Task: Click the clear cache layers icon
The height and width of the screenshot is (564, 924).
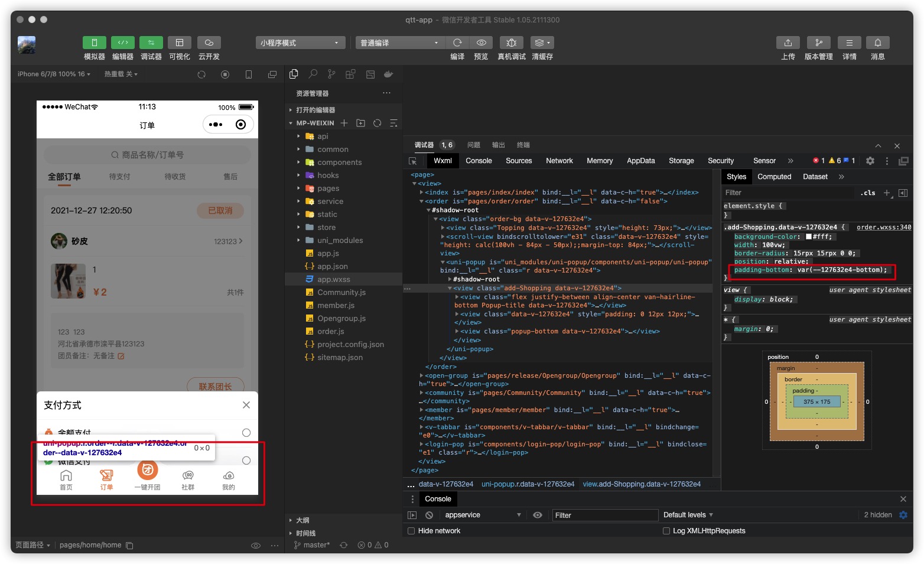Action: click(x=542, y=43)
